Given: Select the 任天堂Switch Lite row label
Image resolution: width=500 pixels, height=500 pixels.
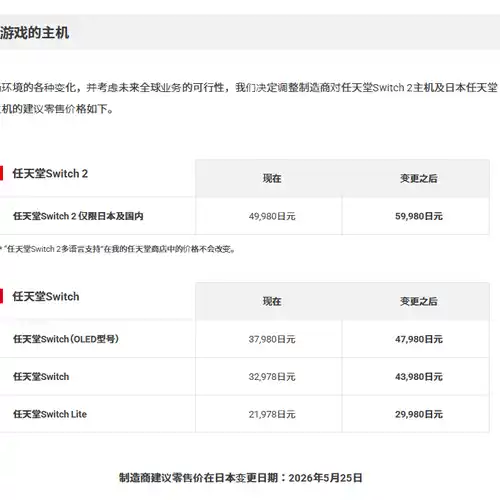Looking at the screenshot, I should tap(50, 414).
